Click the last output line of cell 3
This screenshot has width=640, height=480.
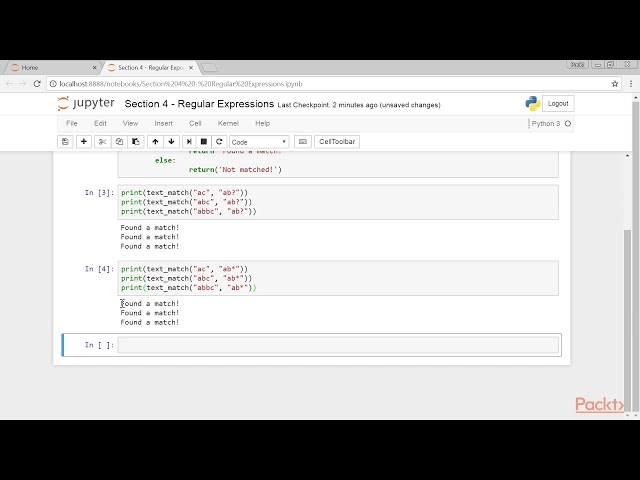coord(150,247)
